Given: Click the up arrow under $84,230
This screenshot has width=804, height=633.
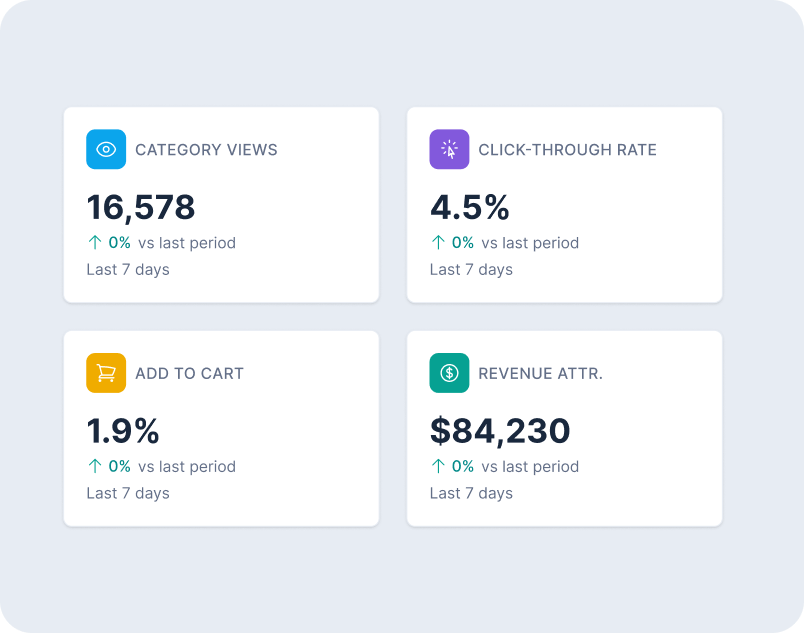Looking at the screenshot, I should pyautogui.click(x=438, y=466).
